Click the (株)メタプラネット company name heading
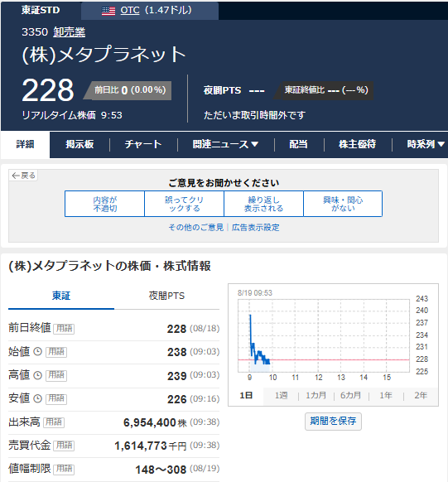This screenshot has width=448, height=482. pos(104,55)
